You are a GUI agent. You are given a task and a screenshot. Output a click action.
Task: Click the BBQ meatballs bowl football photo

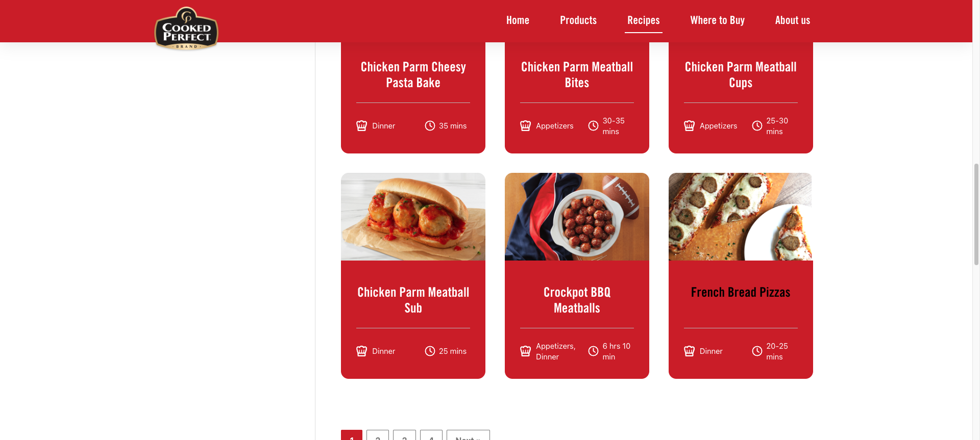(577, 217)
